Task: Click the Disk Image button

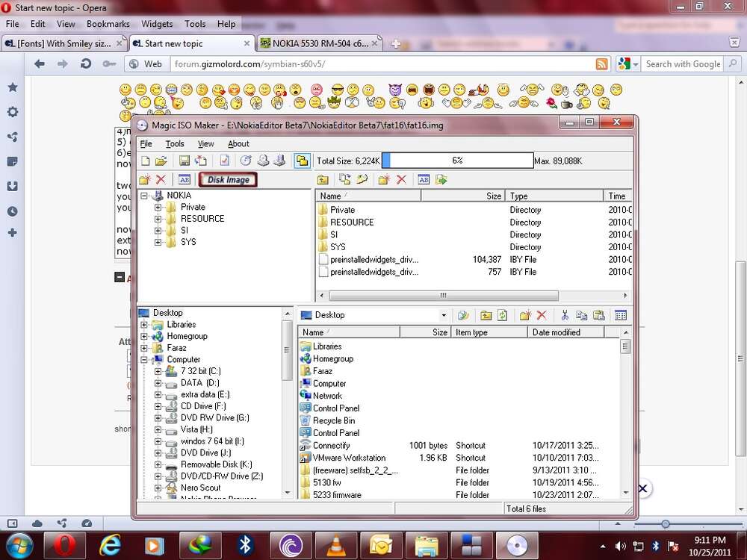Action: click(x=228, y=179)
